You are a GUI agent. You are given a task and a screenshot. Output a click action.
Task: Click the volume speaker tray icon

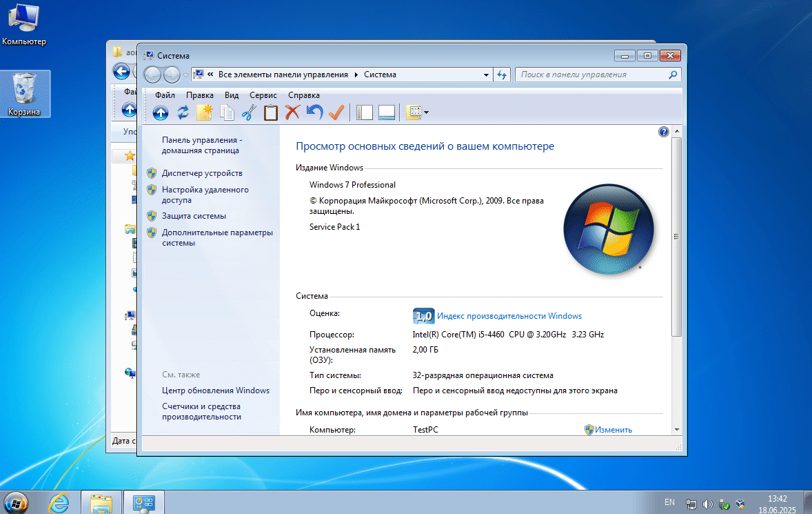[707, 504]
